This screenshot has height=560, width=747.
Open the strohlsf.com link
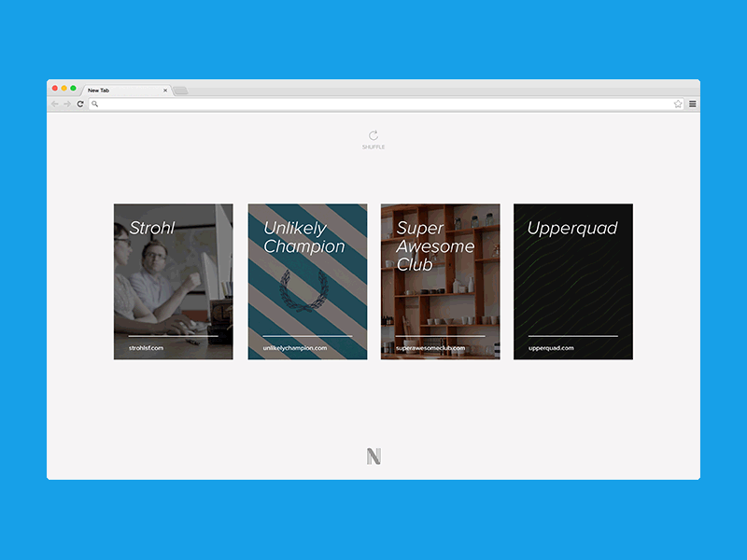click(x=148, y=348)
